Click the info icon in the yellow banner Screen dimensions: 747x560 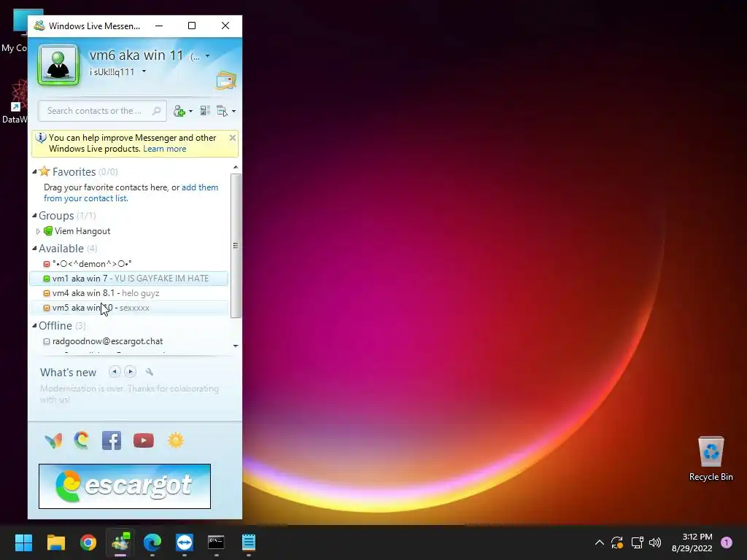pyautogui.click(x=41, y=138)
